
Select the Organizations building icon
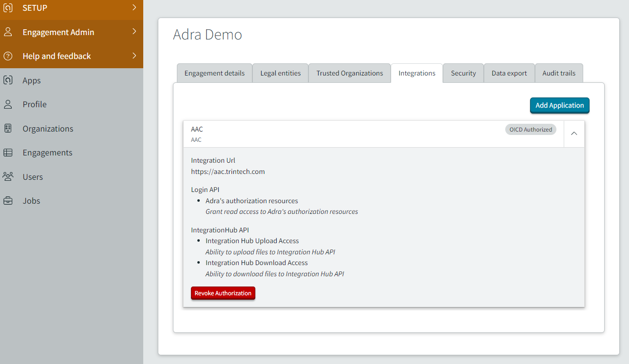tap(8, 128)
